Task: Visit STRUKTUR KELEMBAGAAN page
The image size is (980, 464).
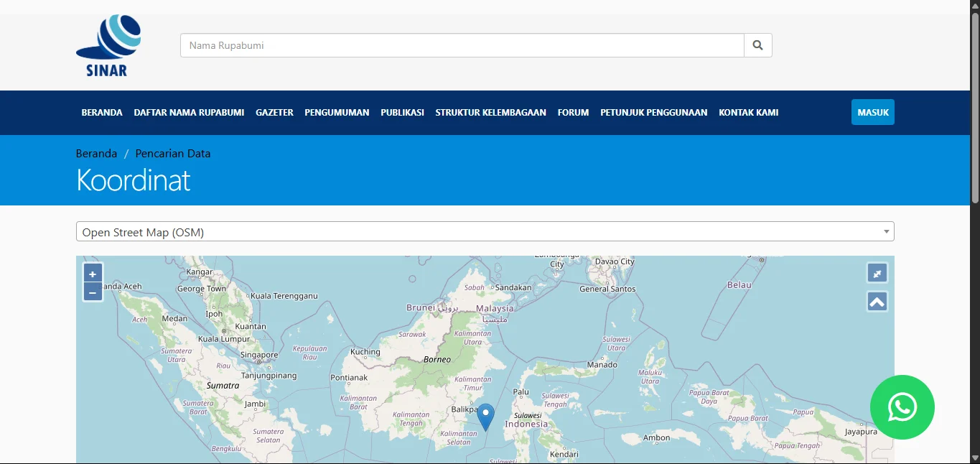Action: [490, 112]
